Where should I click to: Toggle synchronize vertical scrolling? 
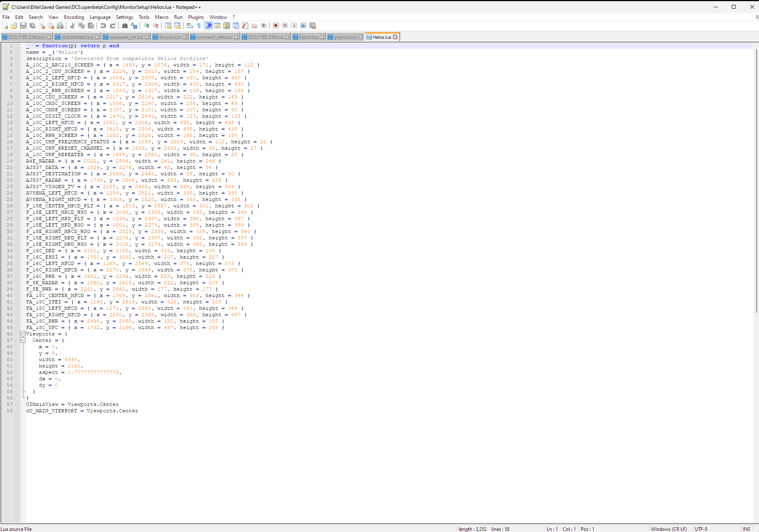pos(168,26)
